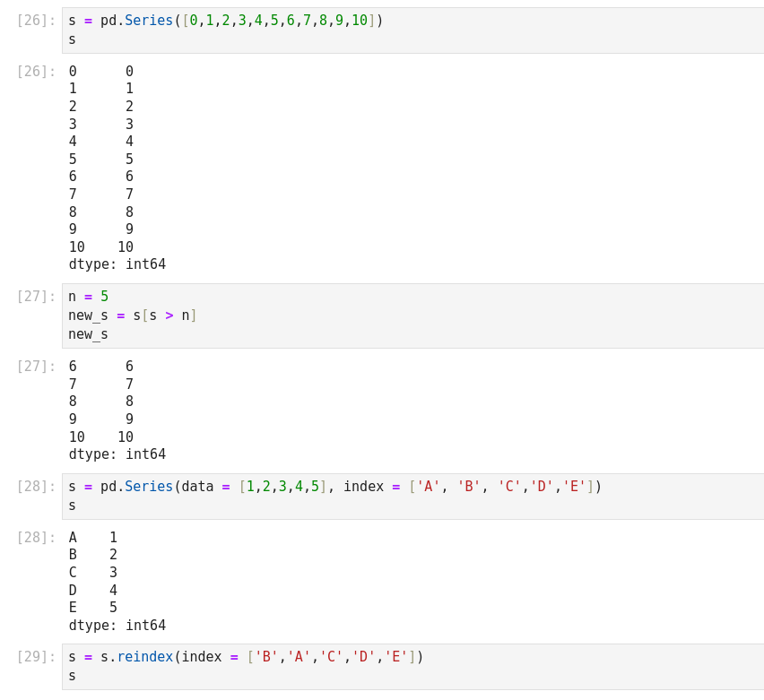Click the A to E indexed Series output
The image size is (764, 700).
pos(93,572)
